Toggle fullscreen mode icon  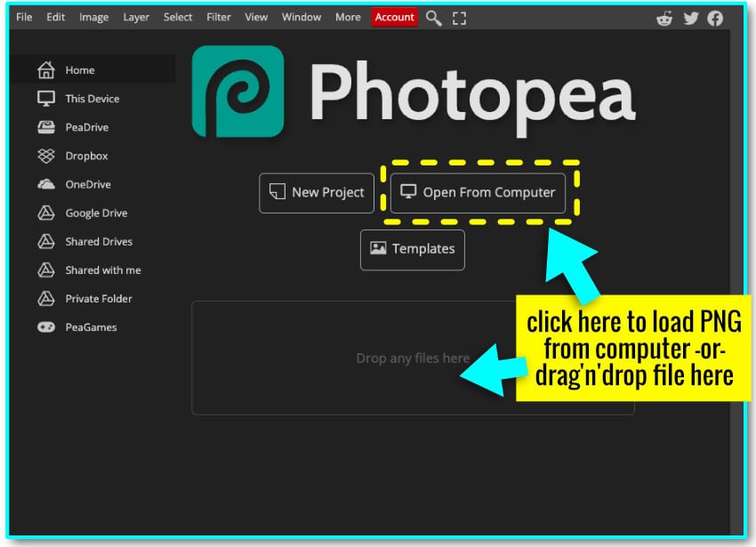(x=459, y=19)
